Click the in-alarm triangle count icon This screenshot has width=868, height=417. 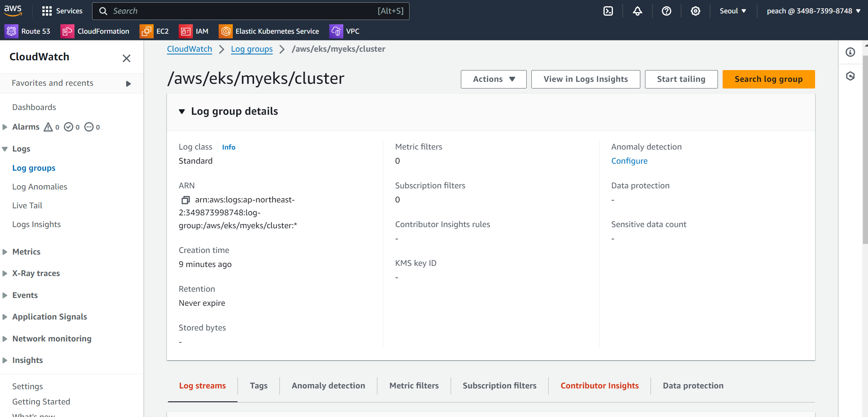[48, 127]
